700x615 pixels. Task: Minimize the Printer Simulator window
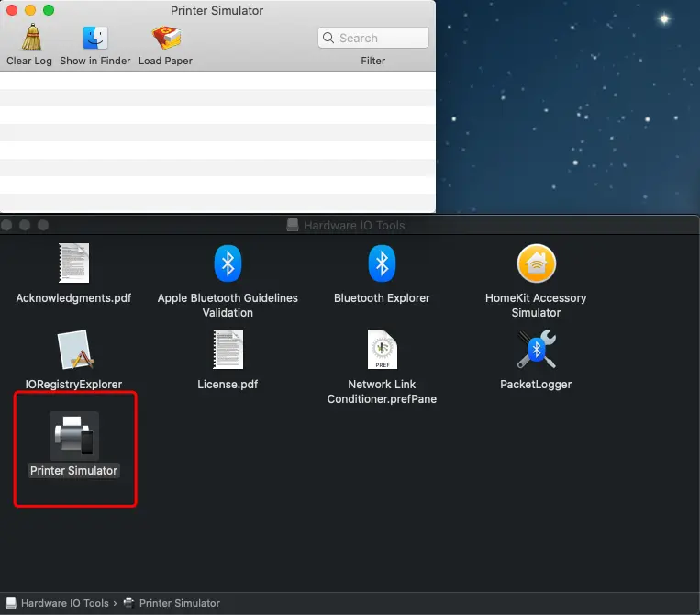click(30, 10)
